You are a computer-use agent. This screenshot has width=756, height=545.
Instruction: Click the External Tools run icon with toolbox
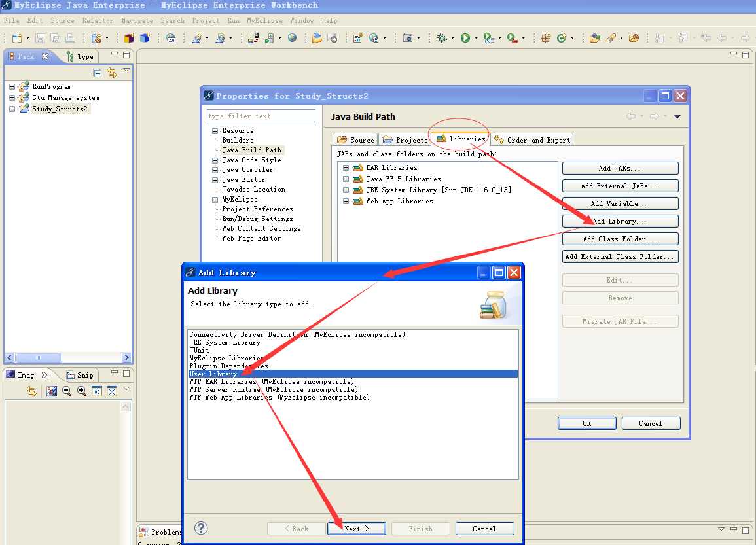[512, 38]
